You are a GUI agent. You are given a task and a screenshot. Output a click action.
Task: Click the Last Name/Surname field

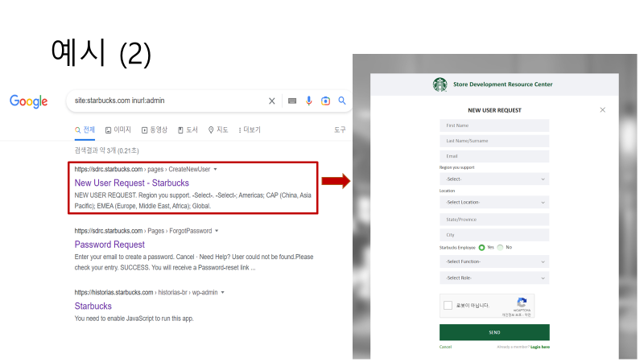tap(494, 141)
